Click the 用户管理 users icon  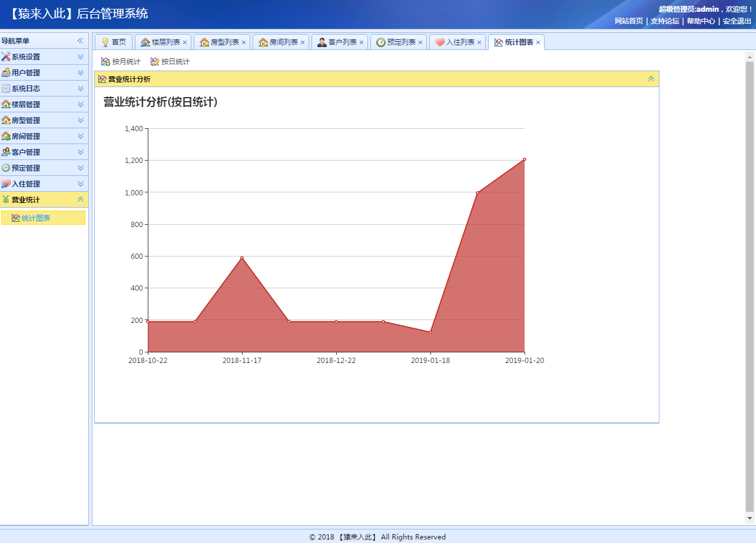tap(6, 73)
